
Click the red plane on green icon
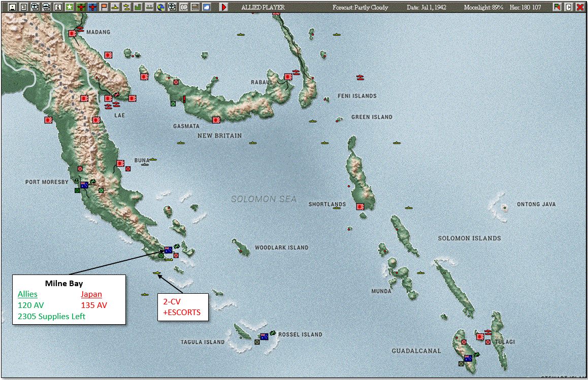pyautogui.click(x=81, y=7)
